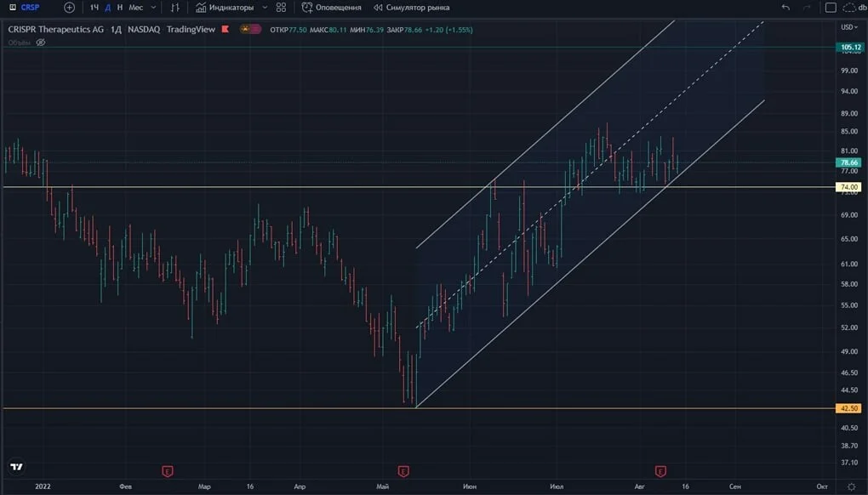Click the ЗАКР closing price value 78.66
Viewport: 868px width, 495px height.
pos(413,30)
